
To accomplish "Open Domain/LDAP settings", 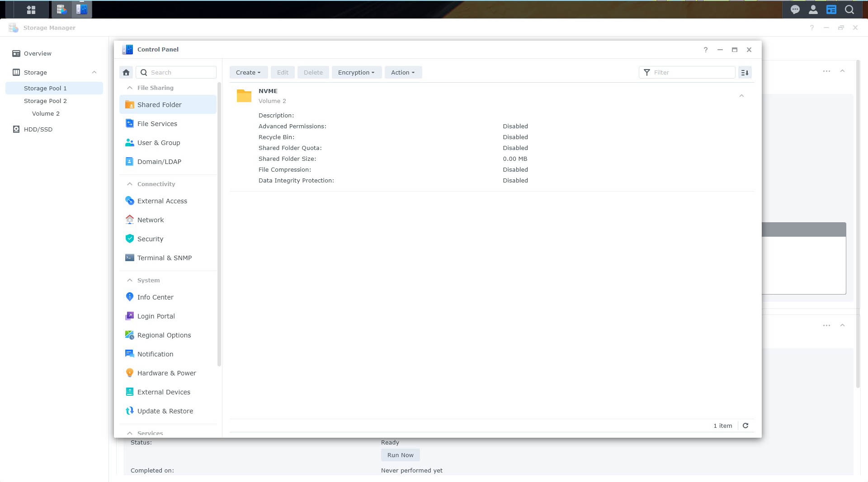I will point(168,161).
